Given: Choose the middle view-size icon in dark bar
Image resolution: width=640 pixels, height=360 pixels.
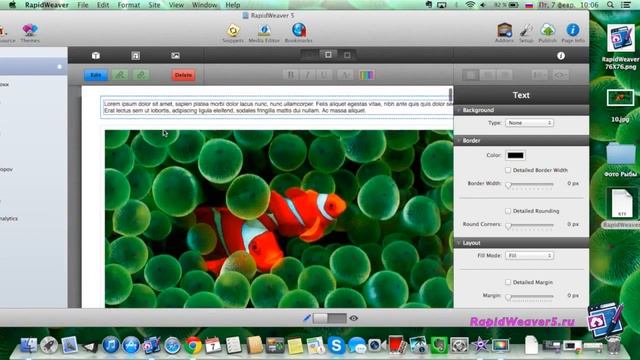Looking at the screenshot, I should click(328, 55).
